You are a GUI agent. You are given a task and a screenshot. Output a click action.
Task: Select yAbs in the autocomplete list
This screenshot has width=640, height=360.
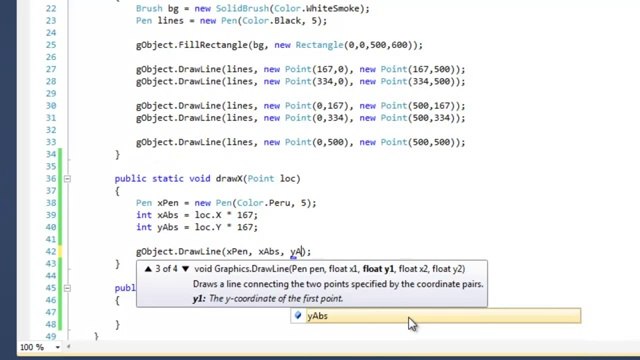[436, 316]
